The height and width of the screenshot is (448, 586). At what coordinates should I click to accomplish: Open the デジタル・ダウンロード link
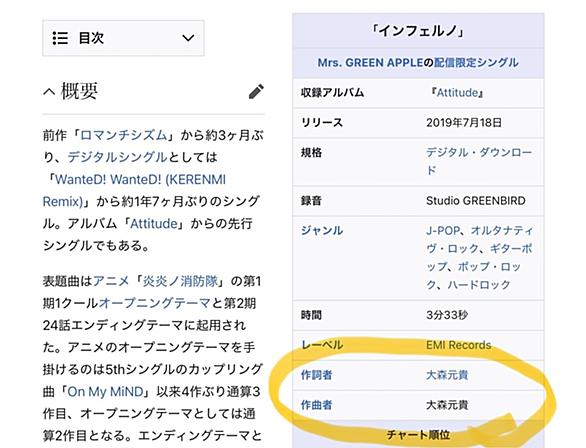tap(479, 161)
